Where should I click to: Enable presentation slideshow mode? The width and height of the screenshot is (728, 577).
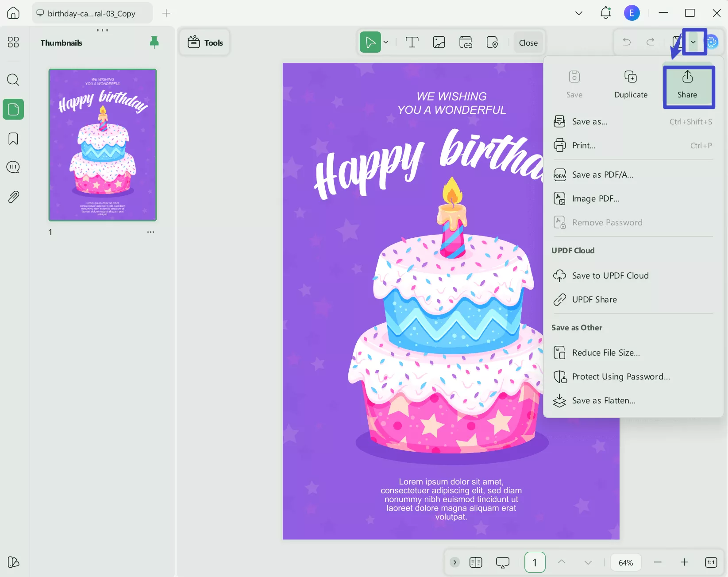pos(502,562)
